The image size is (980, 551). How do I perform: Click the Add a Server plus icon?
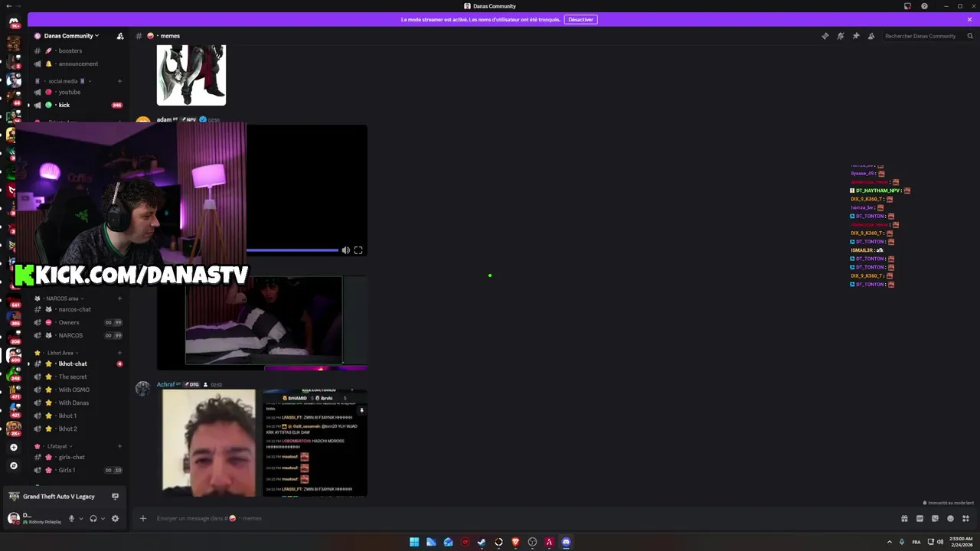pyautogui.click(x=13, y=447)
